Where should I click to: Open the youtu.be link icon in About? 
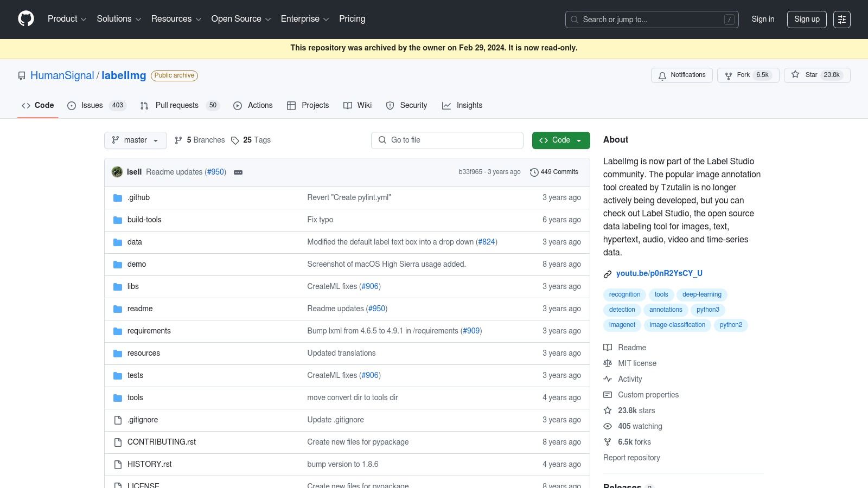point(608,274)
